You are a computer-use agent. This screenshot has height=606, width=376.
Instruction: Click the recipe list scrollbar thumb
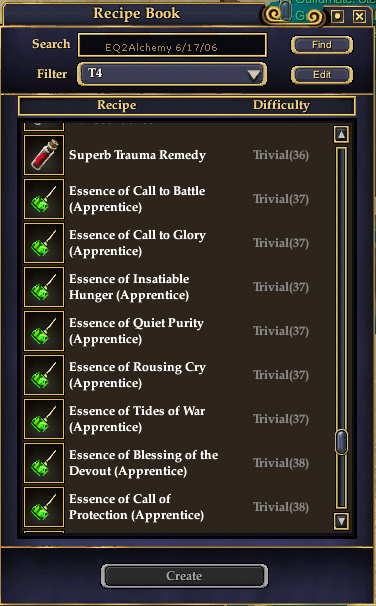point(341,442)
